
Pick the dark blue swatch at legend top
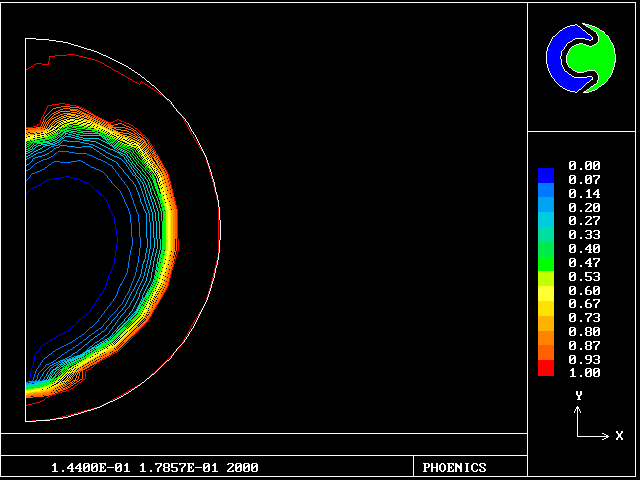[545, 175]
